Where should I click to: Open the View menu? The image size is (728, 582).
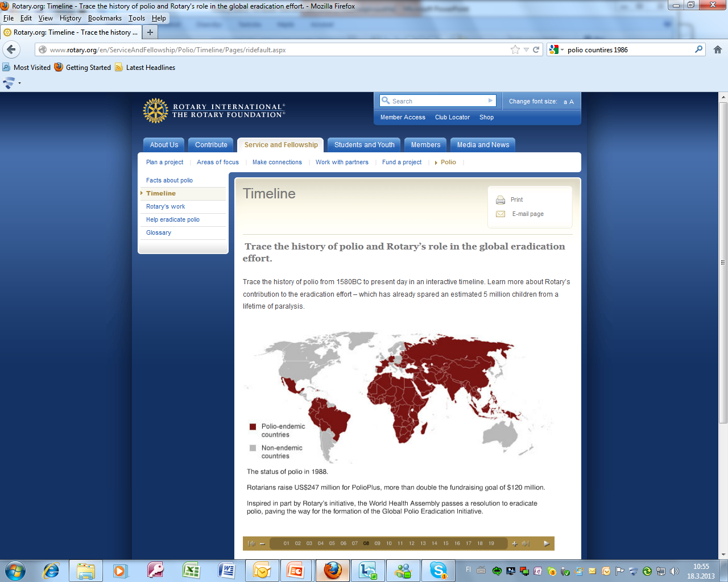45,18
